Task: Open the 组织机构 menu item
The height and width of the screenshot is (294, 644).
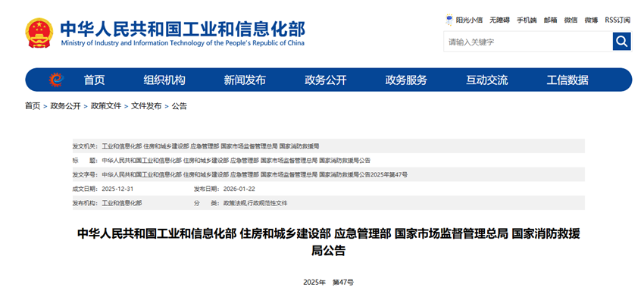Action: [x=164, y=80]
